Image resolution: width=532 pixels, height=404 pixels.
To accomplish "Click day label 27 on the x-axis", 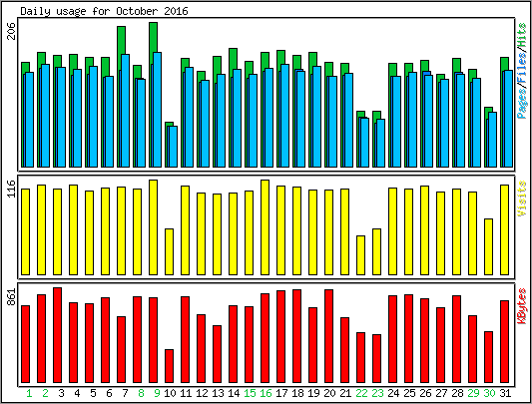I will [441, 393].
